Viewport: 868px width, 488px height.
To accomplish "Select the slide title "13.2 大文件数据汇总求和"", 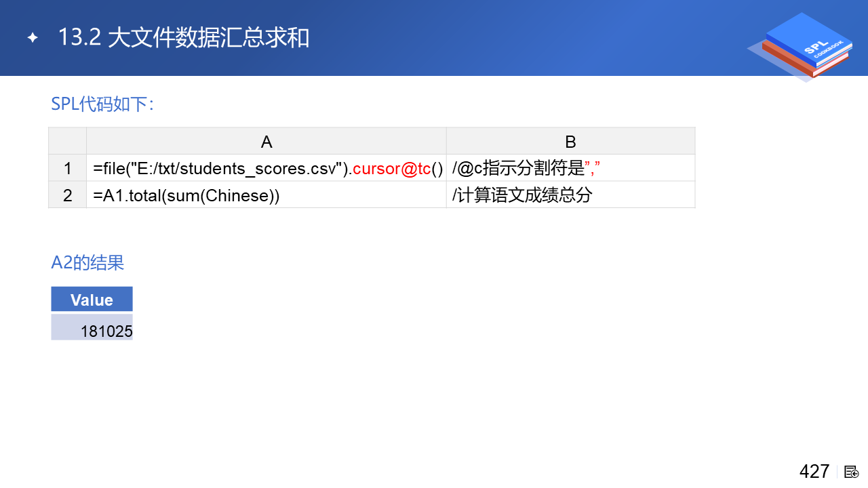I will pos(184,38).
